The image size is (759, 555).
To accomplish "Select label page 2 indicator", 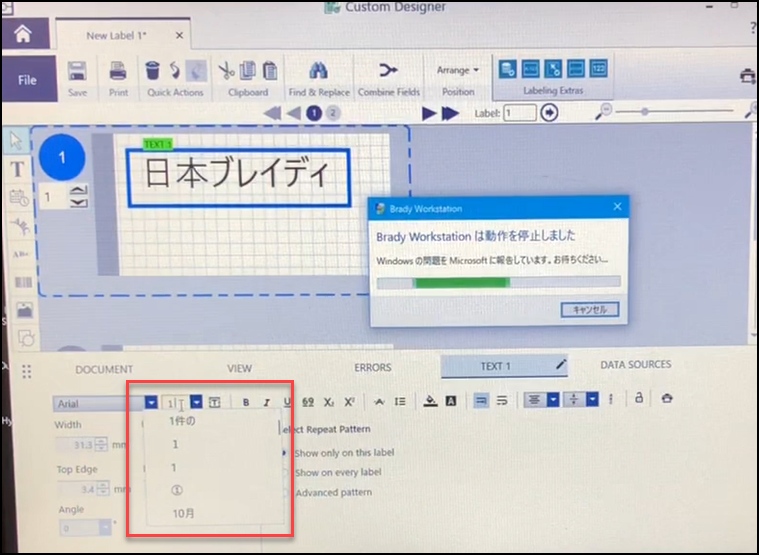I will point(333,113).
